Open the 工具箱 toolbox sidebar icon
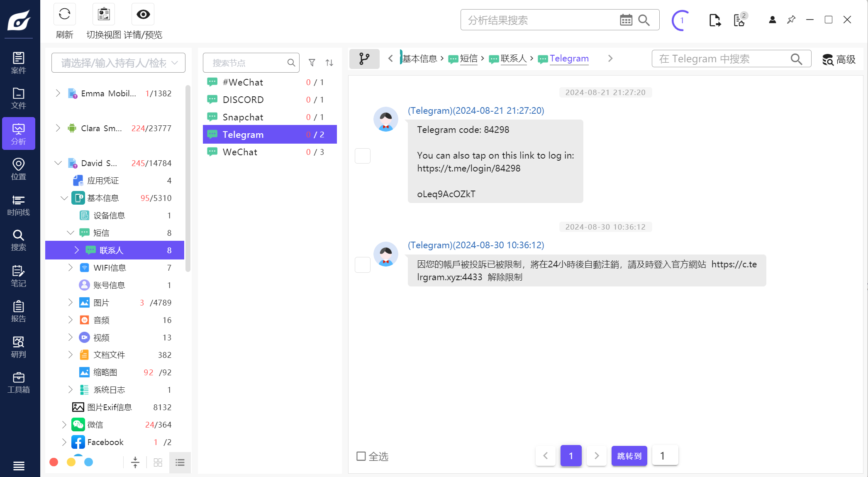 pyautogui.click(x=18, y=382)
